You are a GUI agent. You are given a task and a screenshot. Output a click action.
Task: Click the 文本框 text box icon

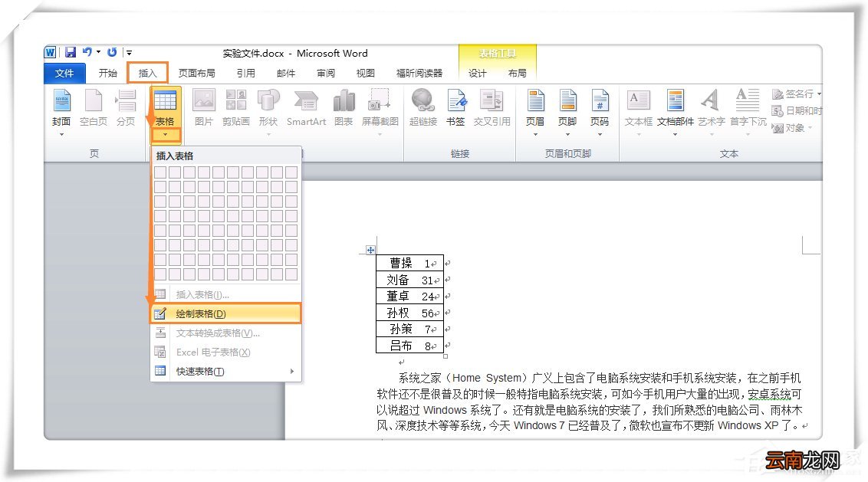point(638,100)
